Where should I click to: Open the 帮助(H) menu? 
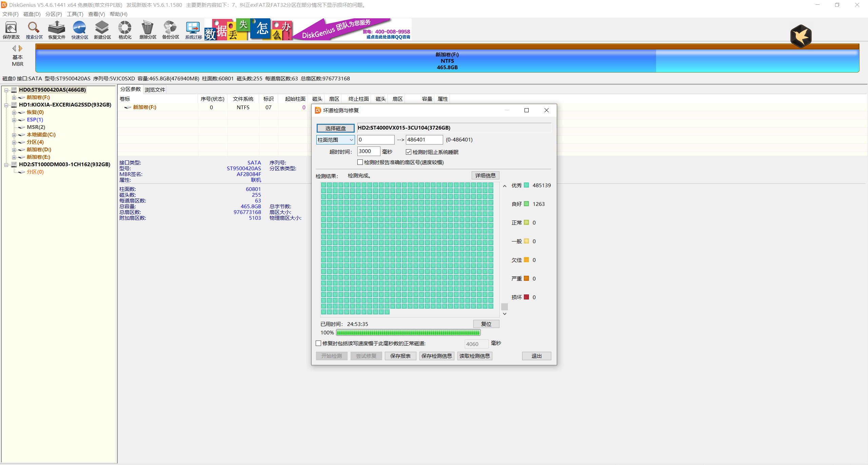coord(118,14)
